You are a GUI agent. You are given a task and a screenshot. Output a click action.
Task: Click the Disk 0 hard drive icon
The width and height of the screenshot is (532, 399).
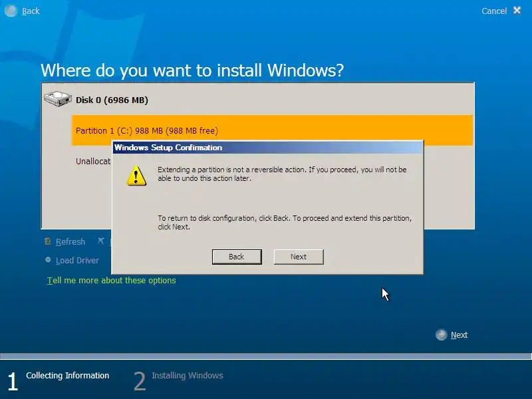(58, 98)
